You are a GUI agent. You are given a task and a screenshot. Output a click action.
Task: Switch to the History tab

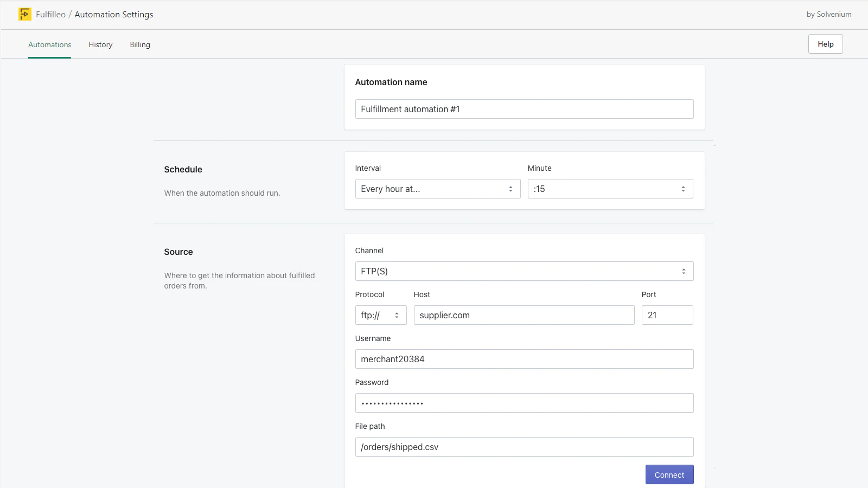tap(100, 44)
